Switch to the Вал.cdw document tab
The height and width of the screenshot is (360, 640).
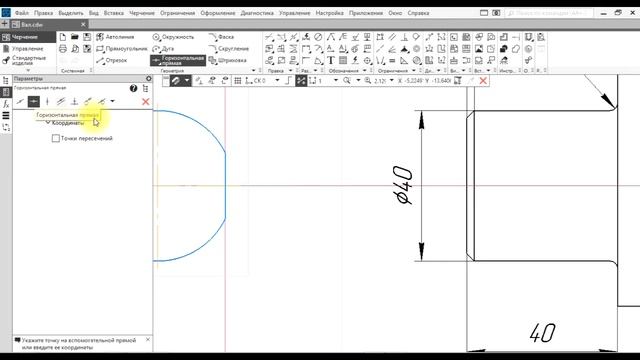pyautogui.click(x=49, y=25)
